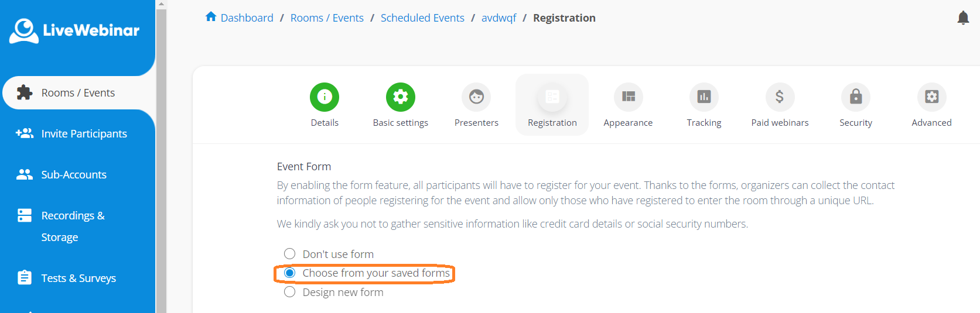Open Rooms / Events in sidebar
980x313 pixels.
tap(78, 93)
